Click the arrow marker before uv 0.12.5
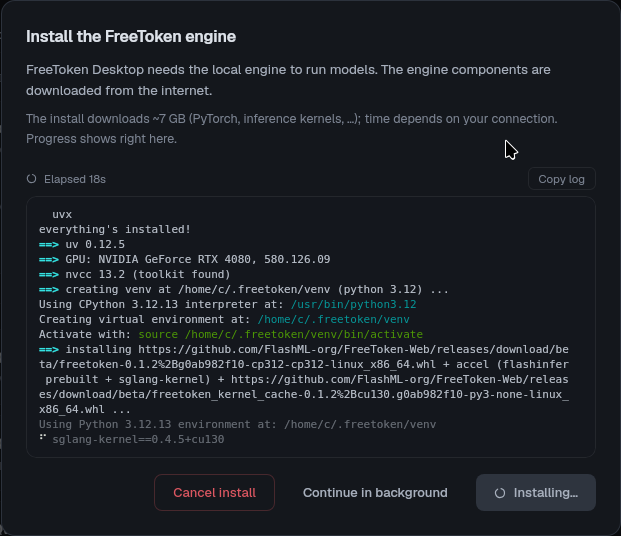Screen dimensions: 621x536 pyautogui.click(x=49, y=244)
